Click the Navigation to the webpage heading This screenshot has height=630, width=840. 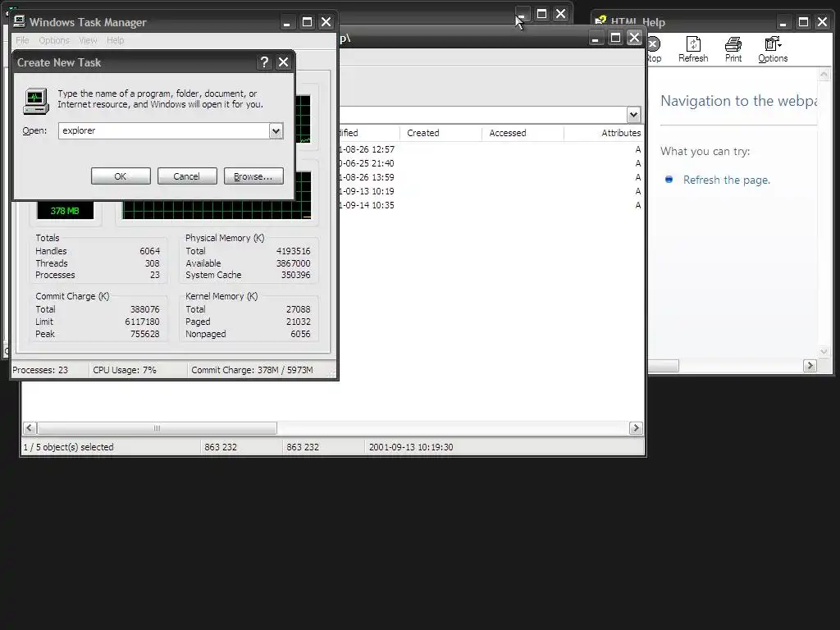tap(739, 101)
